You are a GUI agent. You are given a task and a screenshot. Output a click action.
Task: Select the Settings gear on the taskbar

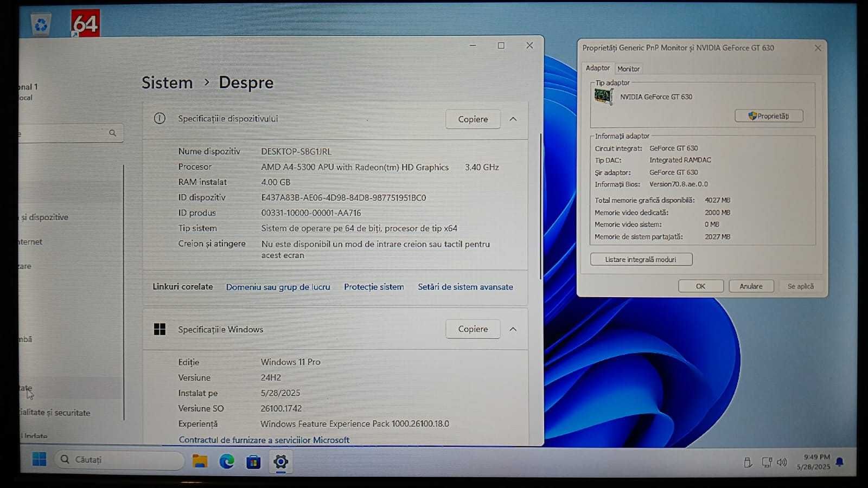click(280, 462)
